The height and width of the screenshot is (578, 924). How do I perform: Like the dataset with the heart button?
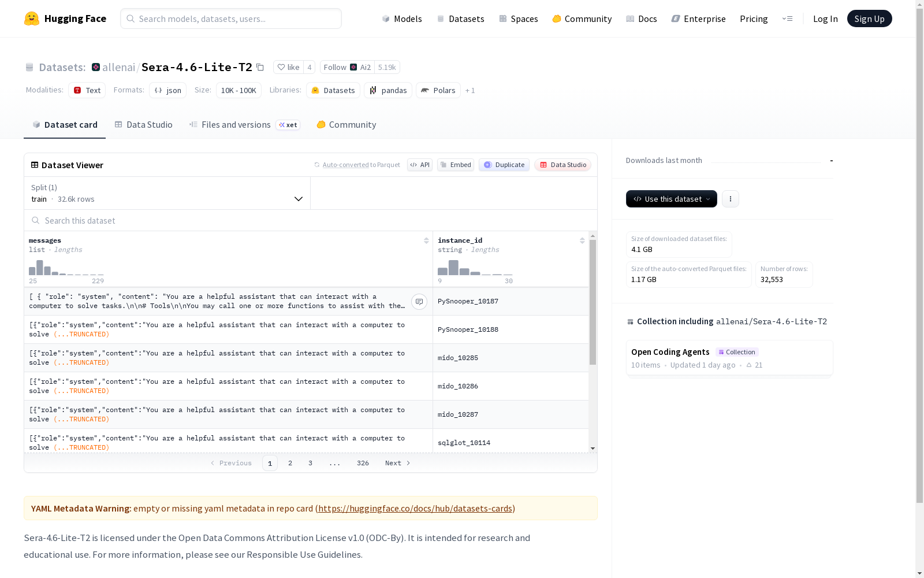click(x=288, y=67)
